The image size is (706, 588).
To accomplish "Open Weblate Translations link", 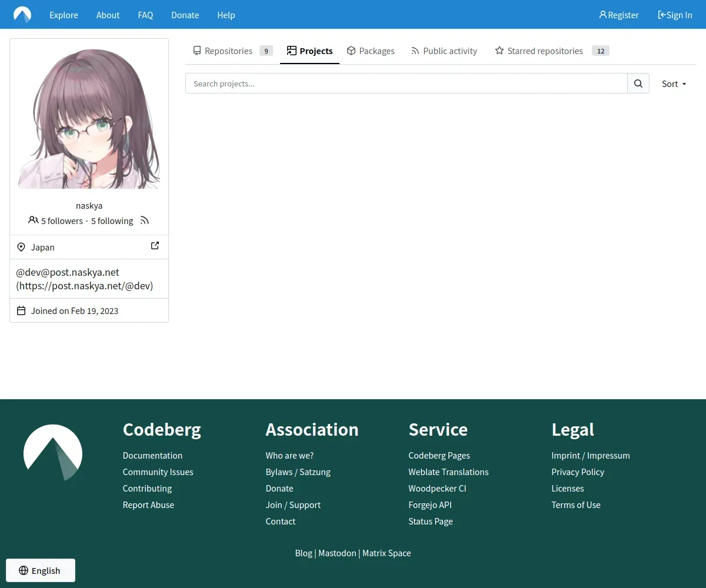I will 448,472.
